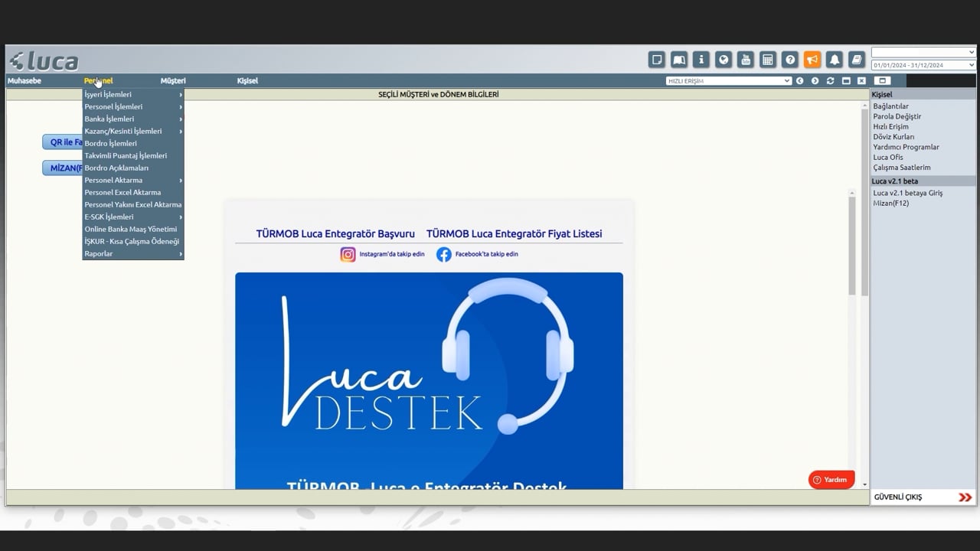Open Yardımcı Programlar
The width and height of the screenshot is (980, 551).
(x=906, y=147)
